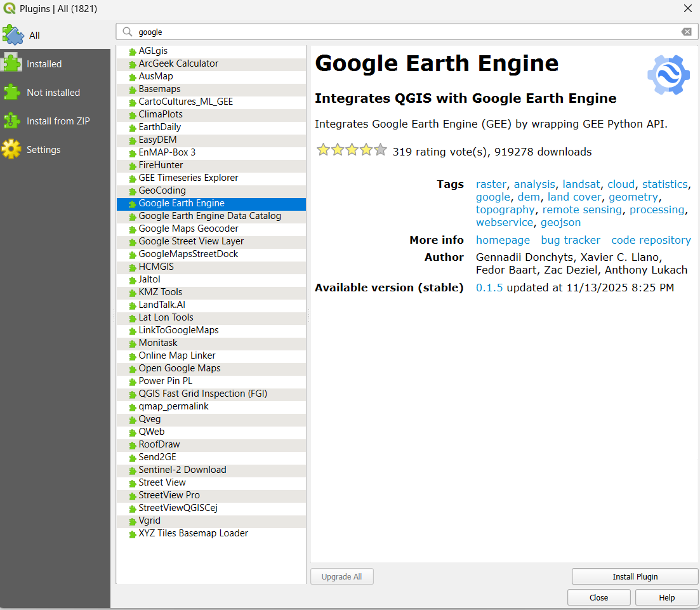
Task: Click the All plugins puzzle icon
Action: point(13,35)
